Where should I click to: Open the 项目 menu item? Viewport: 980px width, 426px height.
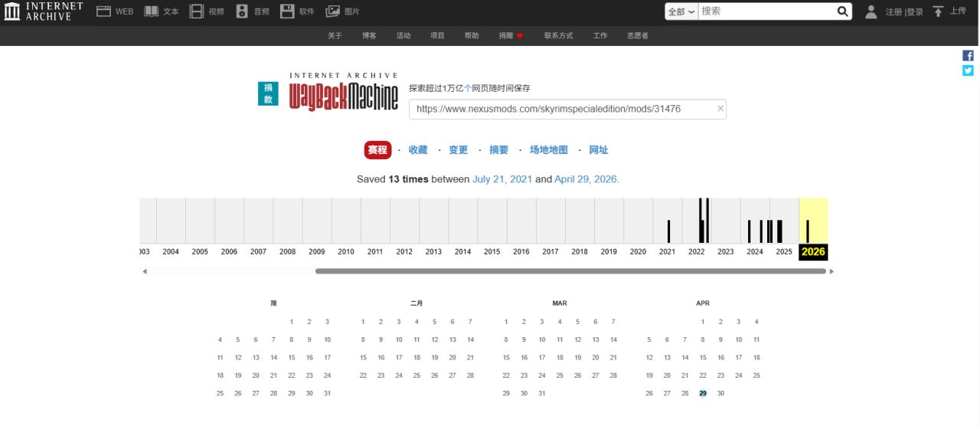pyautogui.click(x=437, y=35)
